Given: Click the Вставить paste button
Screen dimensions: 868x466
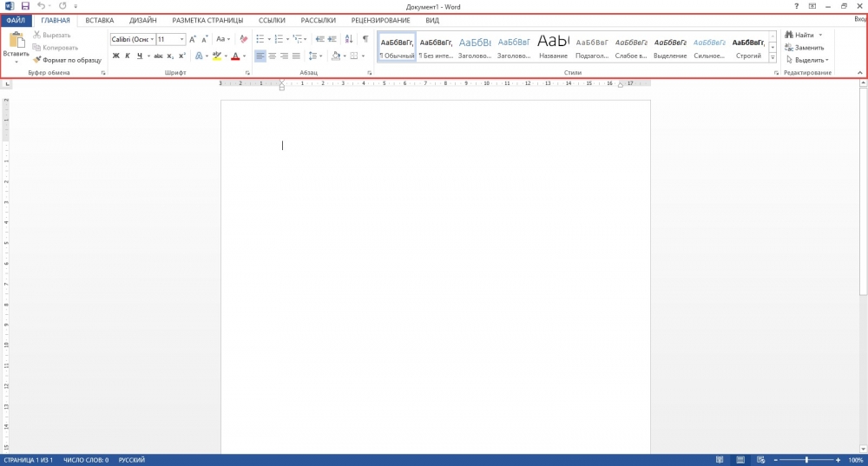Looking at the screenshot, I should pos(16,42).
